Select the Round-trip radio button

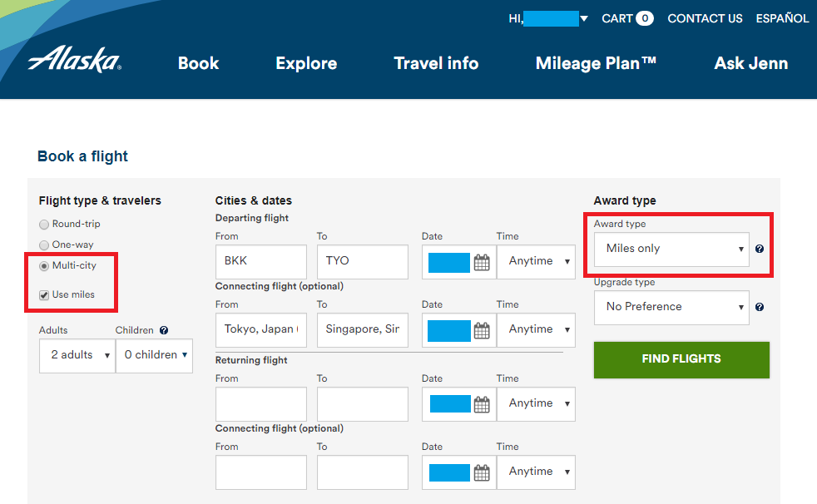coord(44,225)
